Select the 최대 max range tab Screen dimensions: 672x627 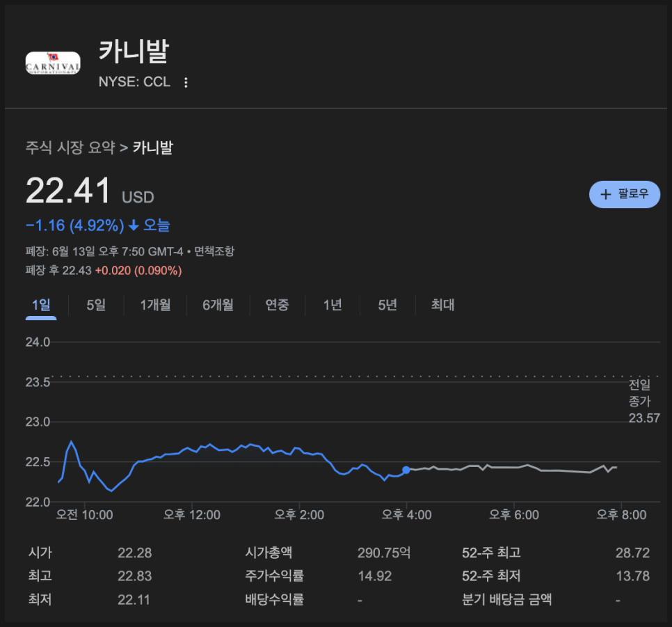442,305
